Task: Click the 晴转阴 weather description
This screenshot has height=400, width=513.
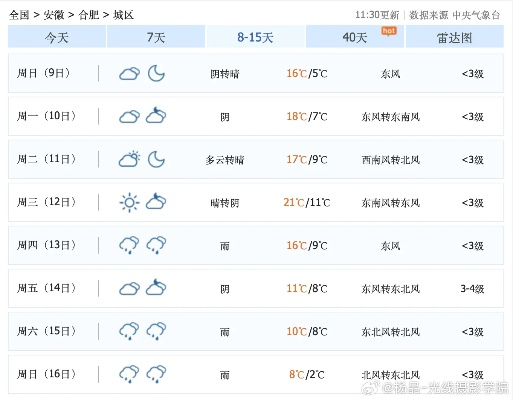Action: [225, 203]
